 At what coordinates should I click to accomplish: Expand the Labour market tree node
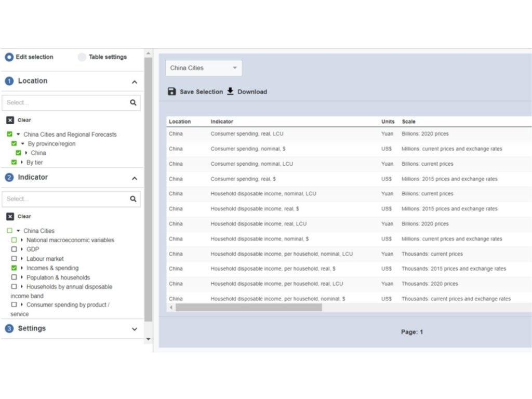pyautogui.click(x=22, y=259)
